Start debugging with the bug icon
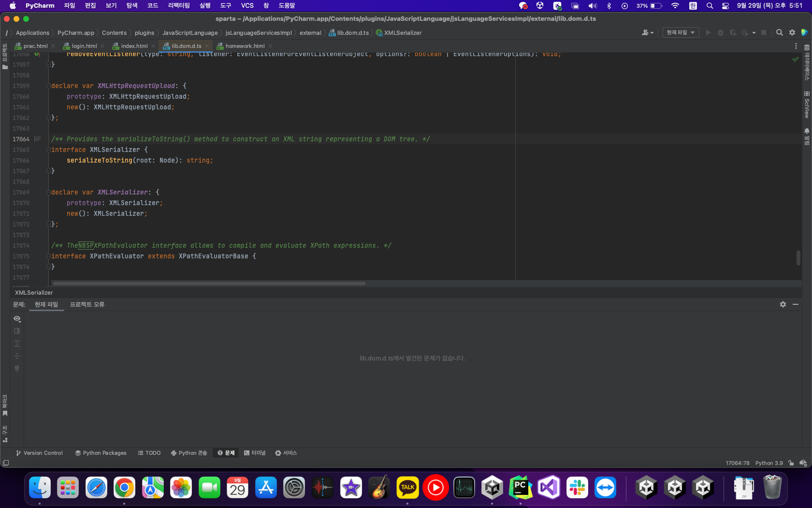812x508 pixels. coord(720,32)
